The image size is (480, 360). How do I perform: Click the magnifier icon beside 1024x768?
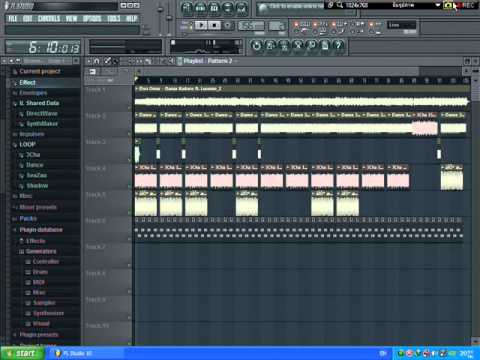340,5
